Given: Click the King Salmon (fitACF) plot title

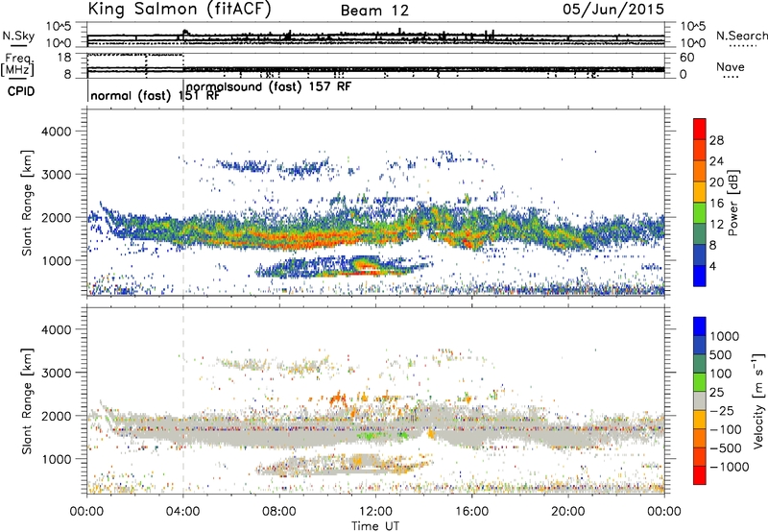Looking at the screenshot, I should 180,9.
